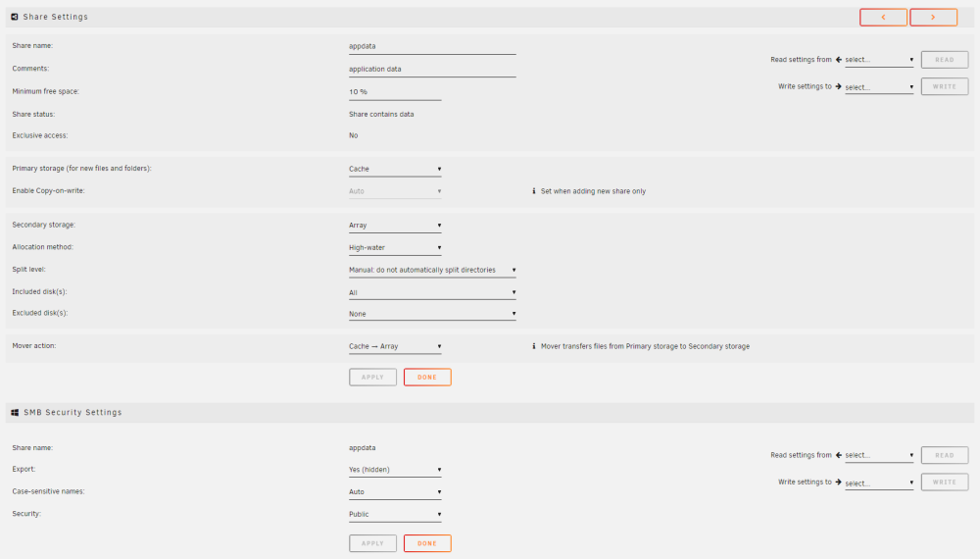Click the 'Share Settings' header title

56,17
